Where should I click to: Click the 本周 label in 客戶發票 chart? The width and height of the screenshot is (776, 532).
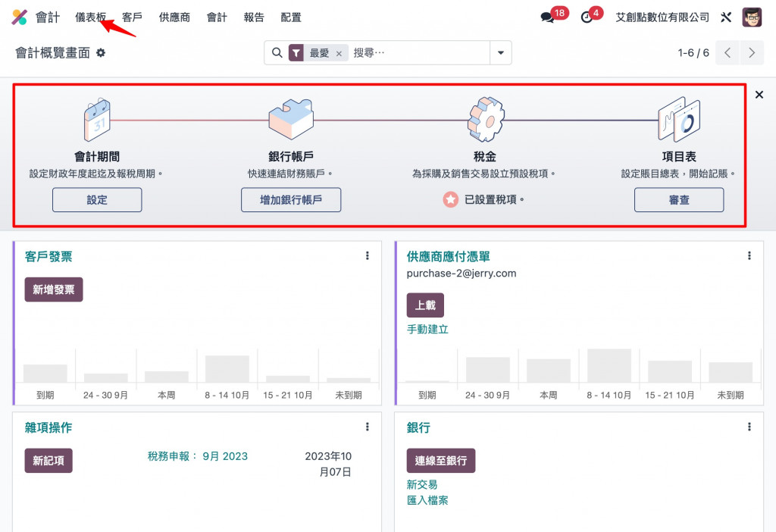(166, 395)
